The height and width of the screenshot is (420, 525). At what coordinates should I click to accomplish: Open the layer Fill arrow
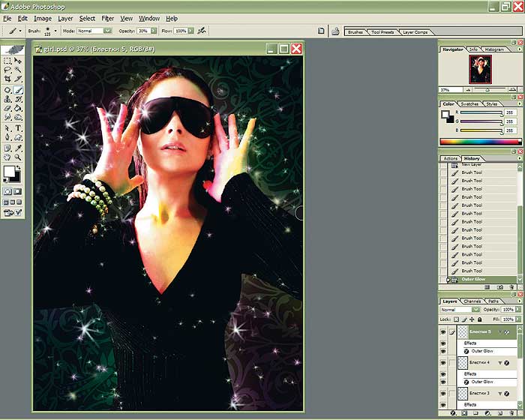tap(518, 319)
